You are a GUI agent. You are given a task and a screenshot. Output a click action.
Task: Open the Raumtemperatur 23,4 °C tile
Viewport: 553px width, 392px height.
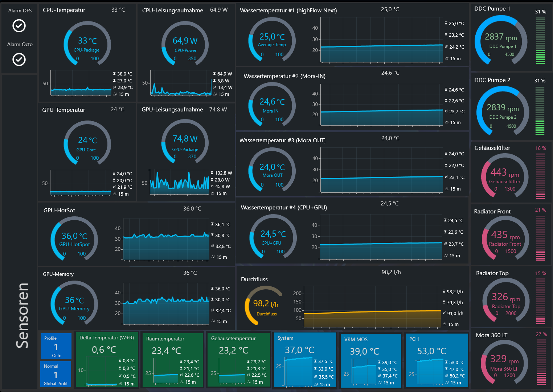tap(172, 360)
